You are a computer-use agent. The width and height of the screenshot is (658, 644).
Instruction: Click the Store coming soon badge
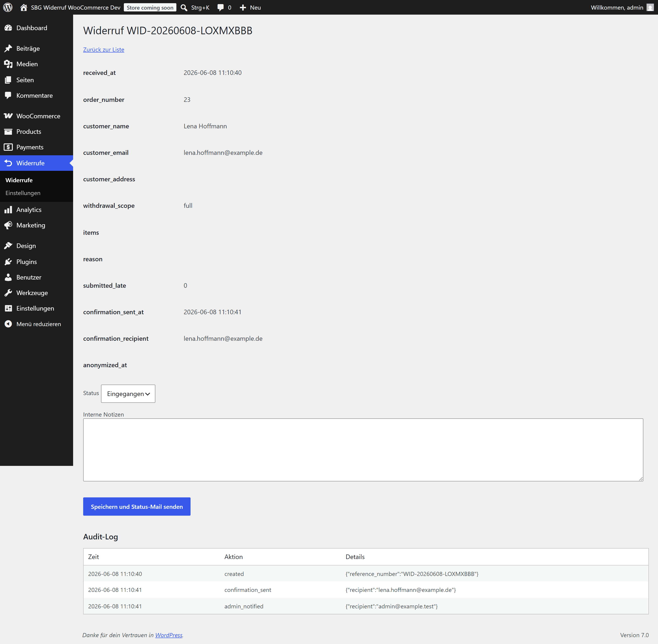(150, 8)
